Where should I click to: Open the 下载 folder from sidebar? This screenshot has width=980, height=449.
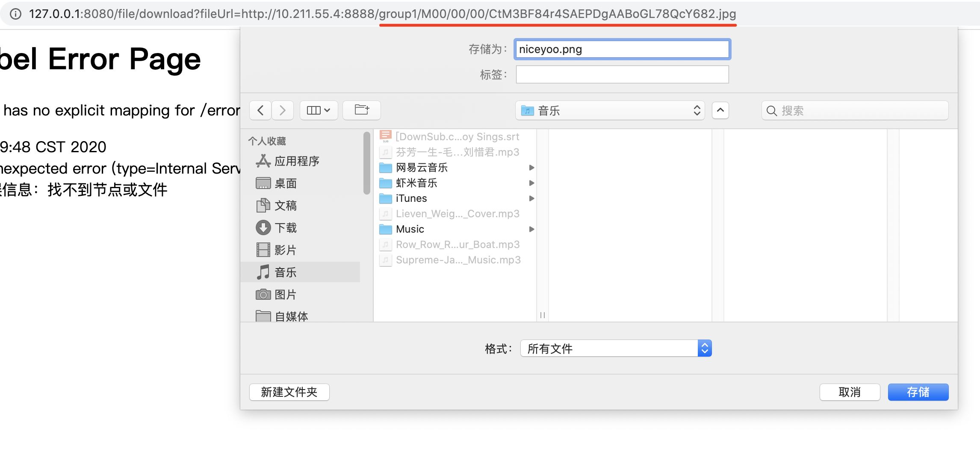285,228
